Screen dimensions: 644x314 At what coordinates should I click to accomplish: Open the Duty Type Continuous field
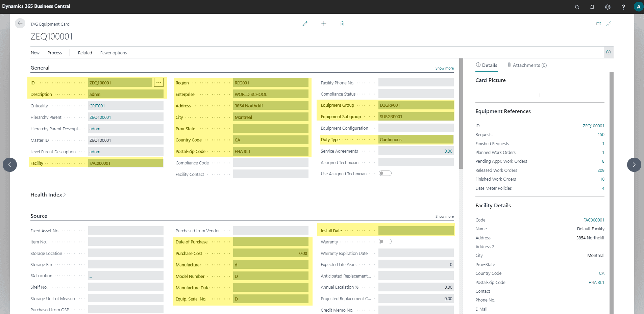416,139
